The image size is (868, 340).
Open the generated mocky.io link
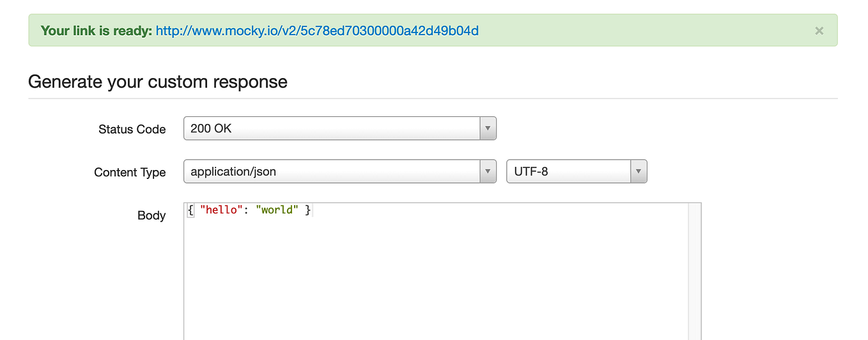coord(317,31)
